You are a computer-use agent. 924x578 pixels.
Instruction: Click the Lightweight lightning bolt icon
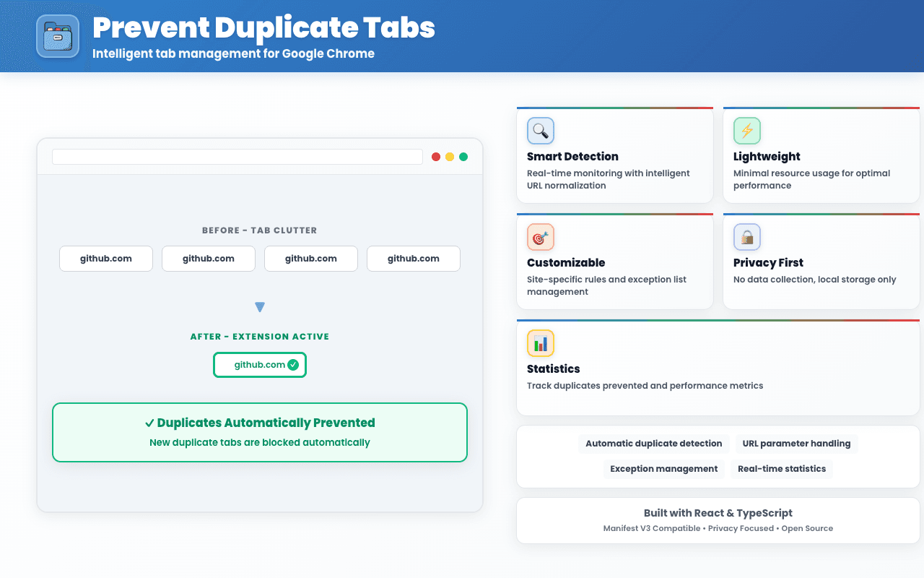(x=747, y=131)
